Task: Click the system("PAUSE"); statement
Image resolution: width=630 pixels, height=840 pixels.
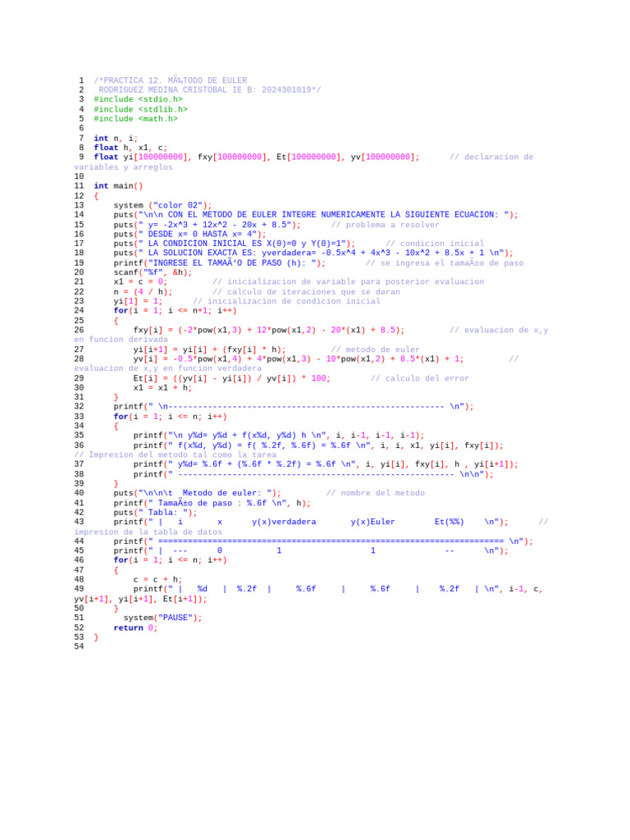Action: [x=163, y=618]
